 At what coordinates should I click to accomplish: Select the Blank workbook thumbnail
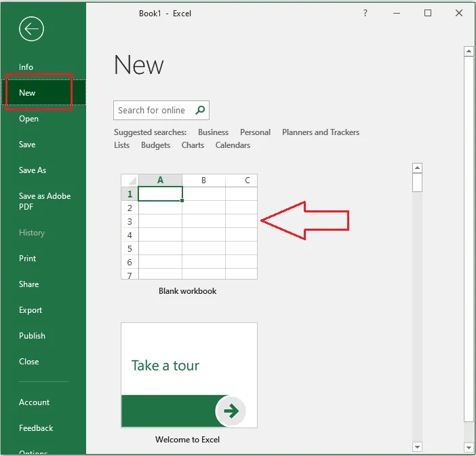point(189,227)
